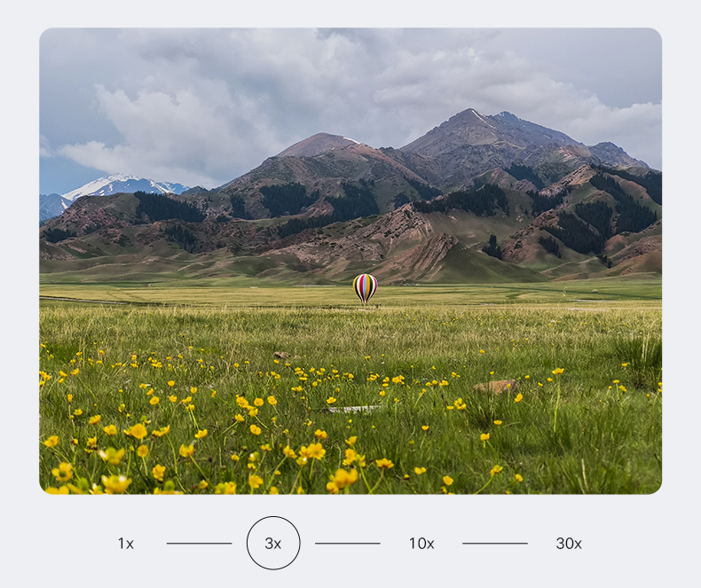Viewport: 701px width, 588px height.
Task: Click slider track between 1x and 3x
Action: coord(199,544)
